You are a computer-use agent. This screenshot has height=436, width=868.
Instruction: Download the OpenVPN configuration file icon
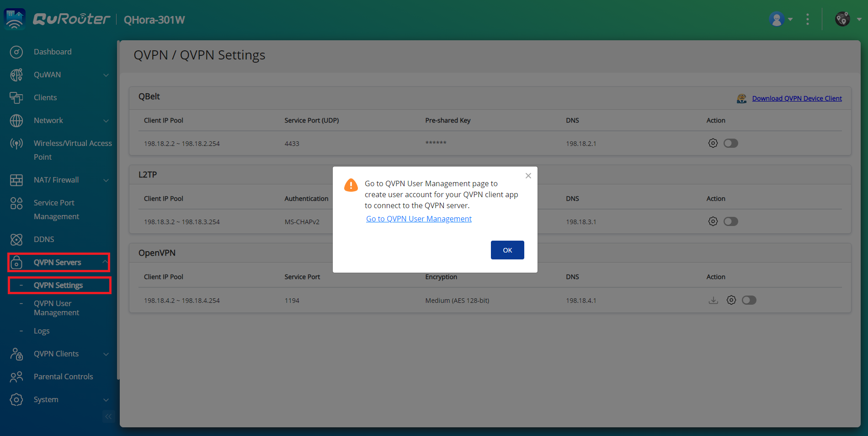pos(713,300)
